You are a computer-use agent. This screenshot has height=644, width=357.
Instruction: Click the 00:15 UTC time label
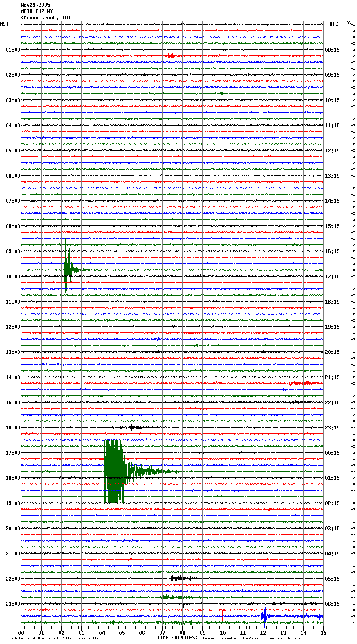coord(332,453)
